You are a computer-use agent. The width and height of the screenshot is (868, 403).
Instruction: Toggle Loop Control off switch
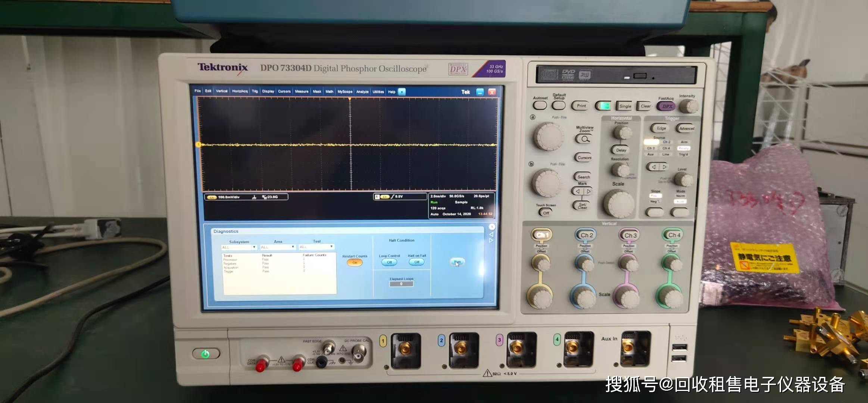click(389, 262)
